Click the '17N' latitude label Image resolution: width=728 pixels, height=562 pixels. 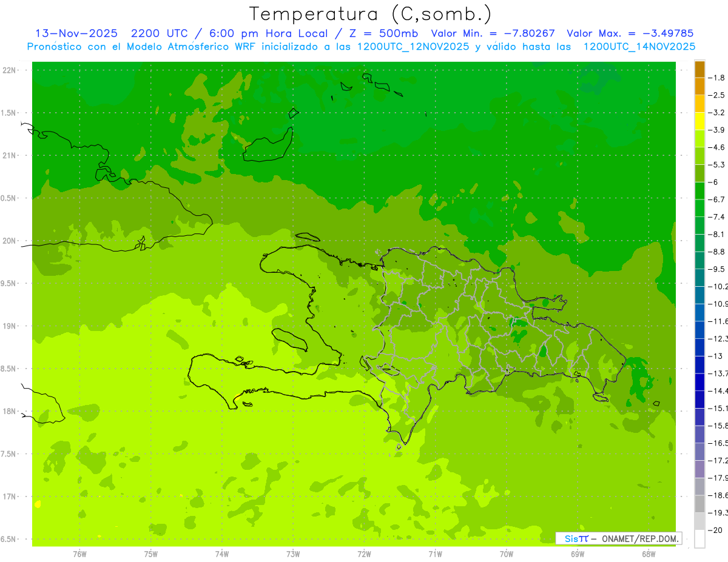[10, 497]
